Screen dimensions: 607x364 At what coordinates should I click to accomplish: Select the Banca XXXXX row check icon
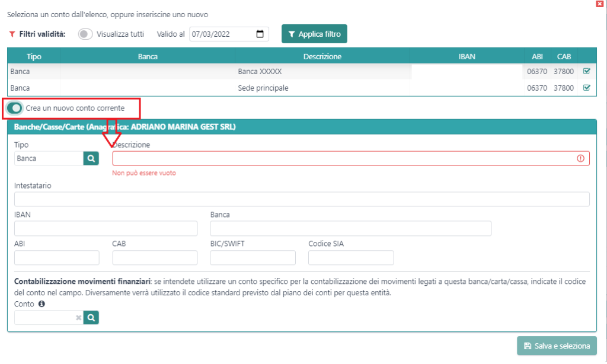click(587, 72)
